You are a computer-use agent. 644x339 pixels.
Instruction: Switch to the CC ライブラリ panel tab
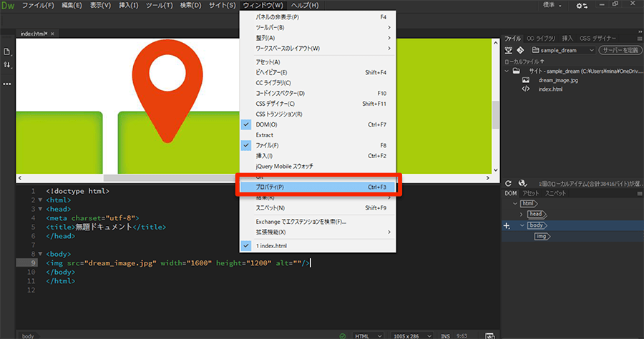point(541,38)
